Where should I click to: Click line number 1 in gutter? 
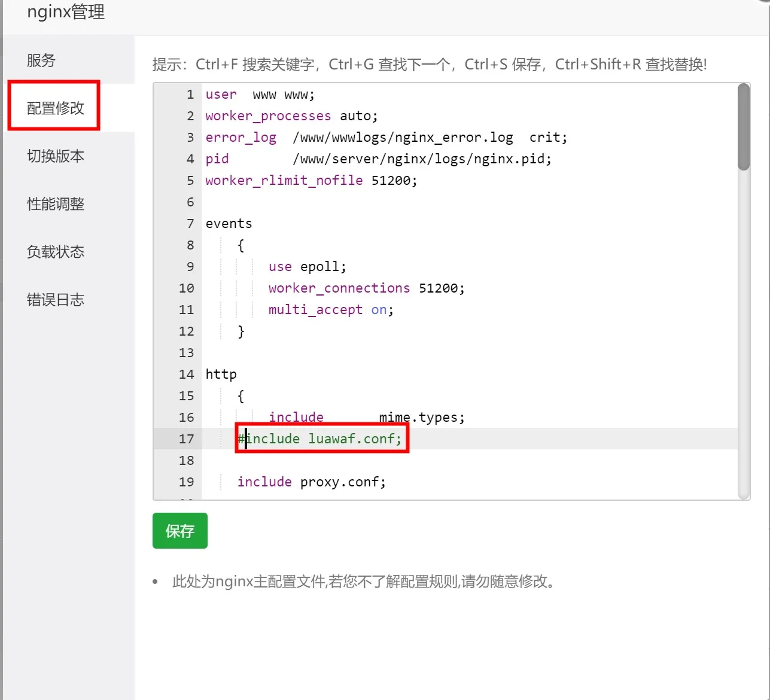(190, 95)
